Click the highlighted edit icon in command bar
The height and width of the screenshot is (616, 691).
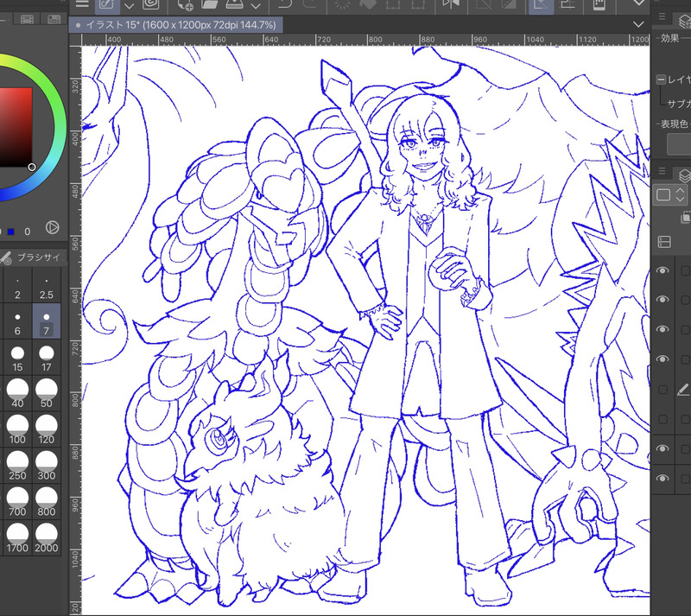(106, 5)
